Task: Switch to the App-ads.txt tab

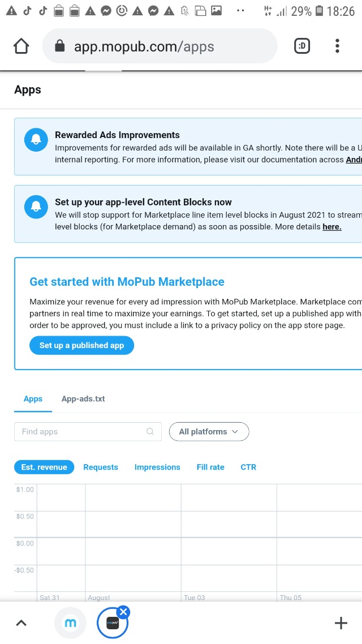Action: tap(83, 399)
